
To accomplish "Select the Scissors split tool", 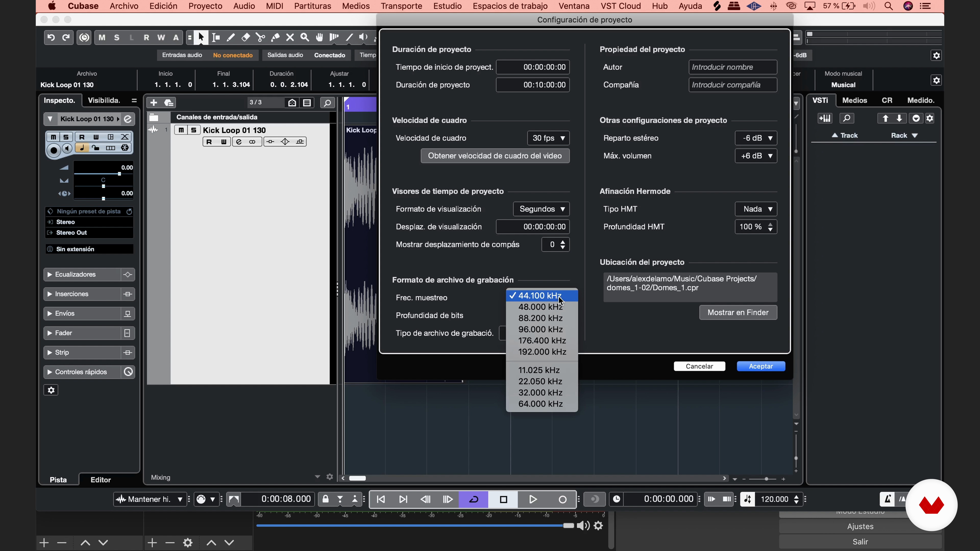I will point(261,37).
